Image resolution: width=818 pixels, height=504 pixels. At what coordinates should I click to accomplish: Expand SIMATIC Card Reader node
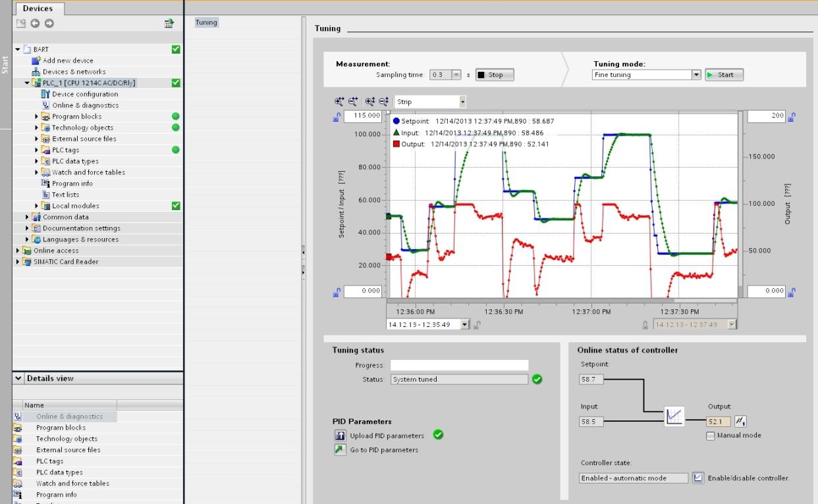18,262
